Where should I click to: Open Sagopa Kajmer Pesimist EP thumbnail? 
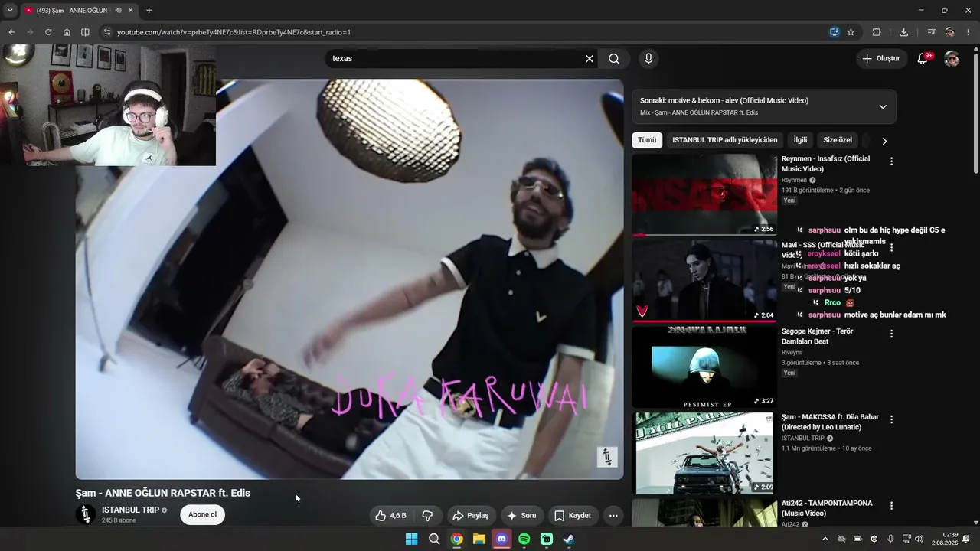click(x=704, y=367)
